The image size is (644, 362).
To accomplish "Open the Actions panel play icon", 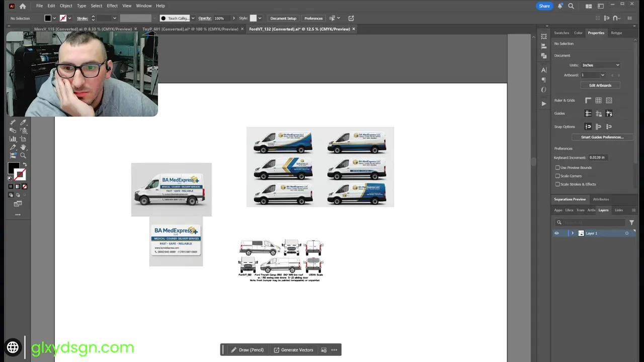I will tap(544, 104).
